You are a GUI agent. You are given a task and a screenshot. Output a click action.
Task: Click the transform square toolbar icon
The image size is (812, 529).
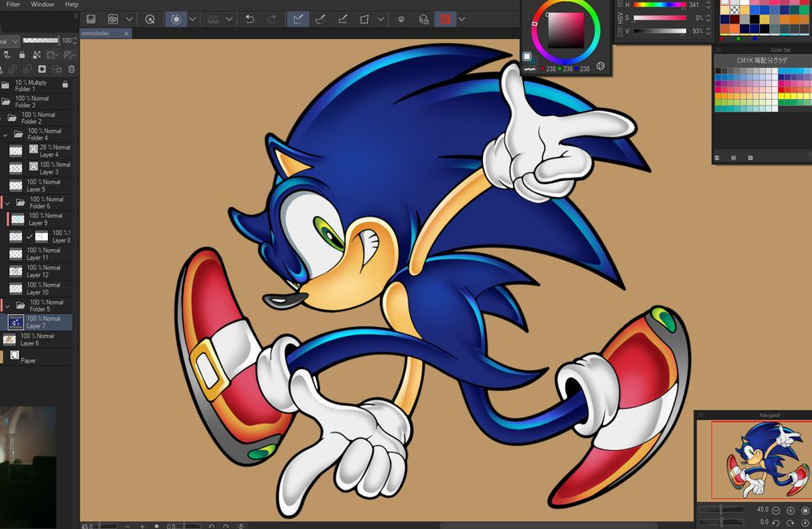pyautogui.click(x=365, y=19)
